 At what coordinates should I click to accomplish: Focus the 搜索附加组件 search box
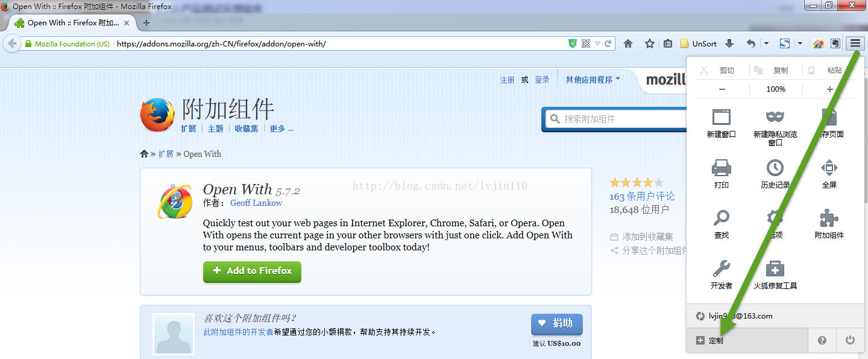pyautogui.click(x=615, y=119)
